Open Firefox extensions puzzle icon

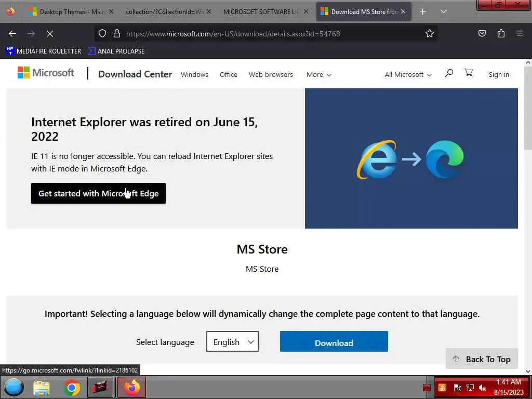click(501, 34)
